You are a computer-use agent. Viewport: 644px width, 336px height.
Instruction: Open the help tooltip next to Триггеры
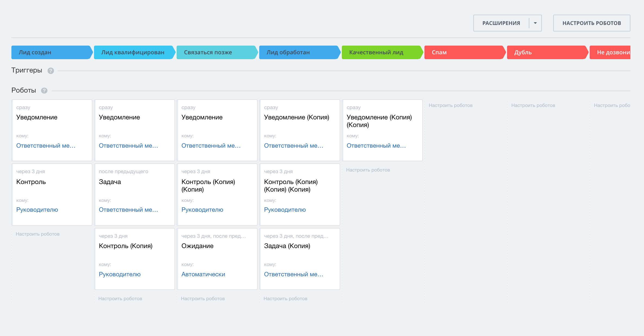coord(51,71)
